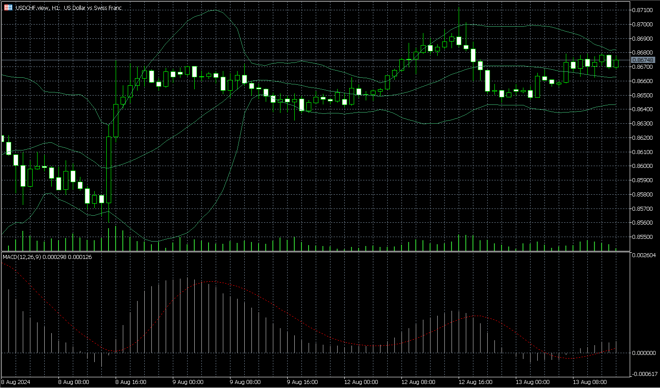The width and height of the screenshot is (660, 388).
Task: Click the "13 Aug 08:00" time axis label
Action: (x=590, y=382)
